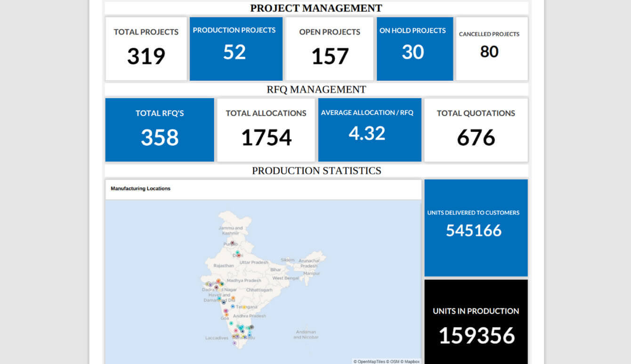Viewport: 631px width, 364px height.
Task: Select the teal marker near Daman and Diu
Action: 218,299
